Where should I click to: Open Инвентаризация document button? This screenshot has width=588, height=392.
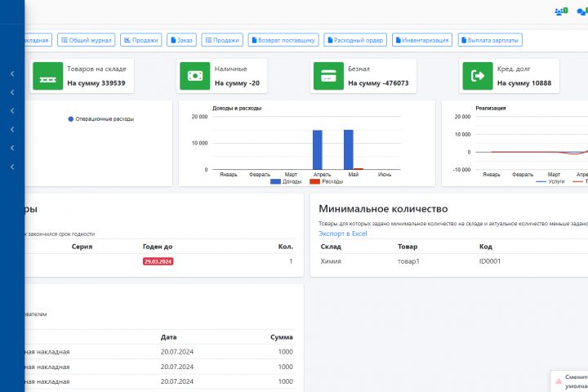pos(422,40)
